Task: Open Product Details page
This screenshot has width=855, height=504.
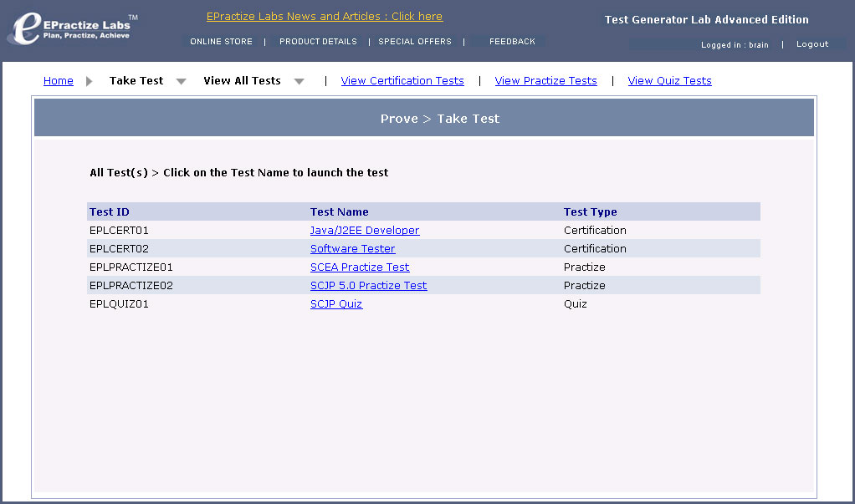Action: (318, 42)
